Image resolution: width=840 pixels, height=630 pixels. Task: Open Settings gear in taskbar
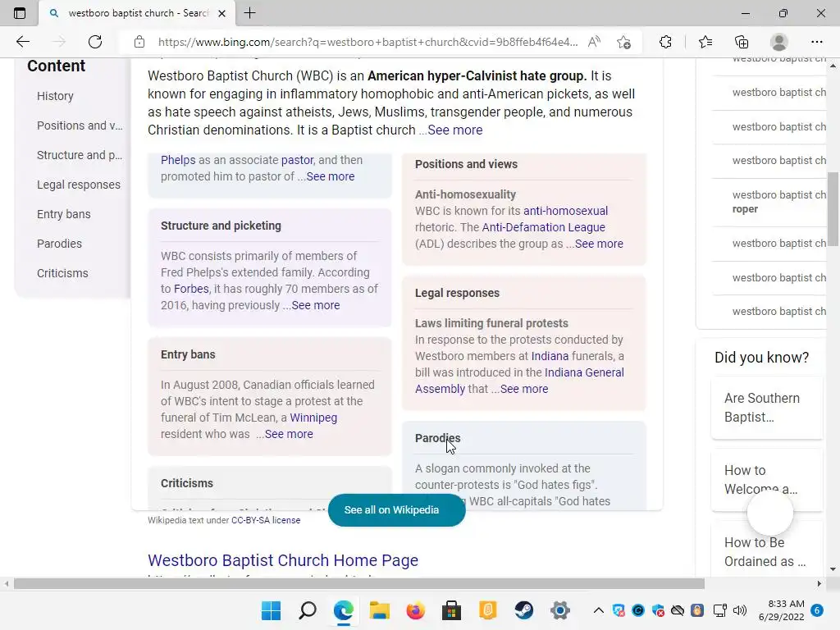pyautogui.click(x=559, y=610)
